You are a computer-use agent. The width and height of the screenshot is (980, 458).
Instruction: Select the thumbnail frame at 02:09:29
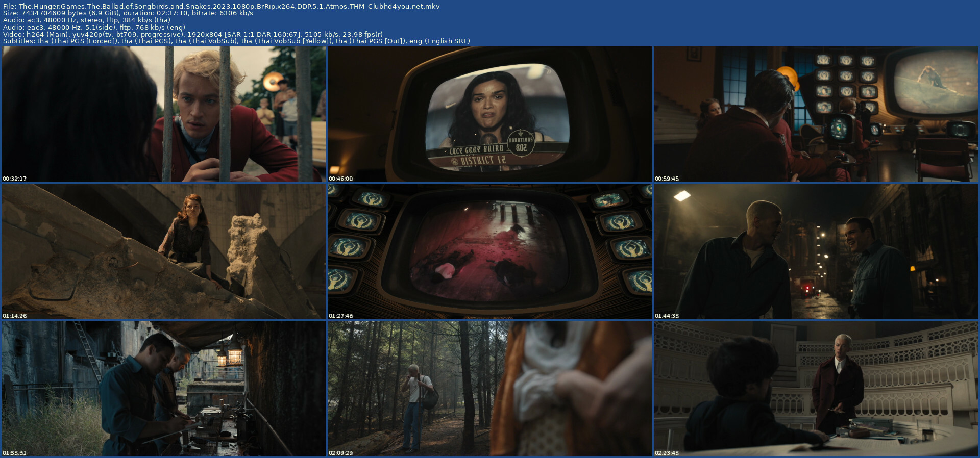(490, 389)
